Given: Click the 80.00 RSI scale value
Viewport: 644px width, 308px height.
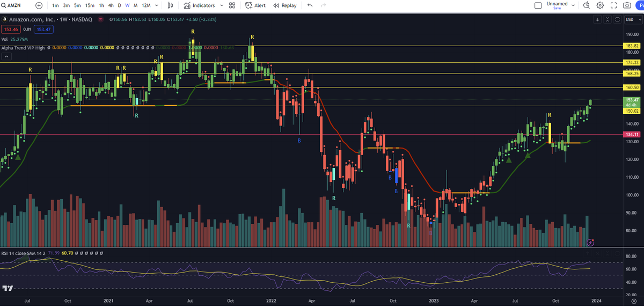Looking at the screenshot, I should 632,255.
